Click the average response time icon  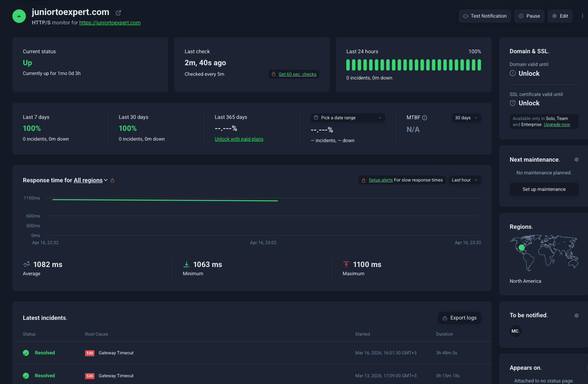tap(27, 264)
